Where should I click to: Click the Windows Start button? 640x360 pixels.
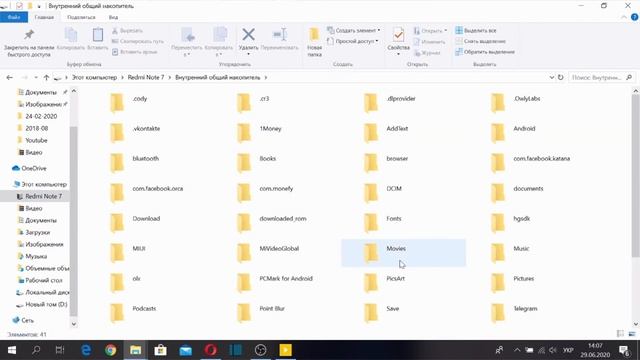(11, 350)
